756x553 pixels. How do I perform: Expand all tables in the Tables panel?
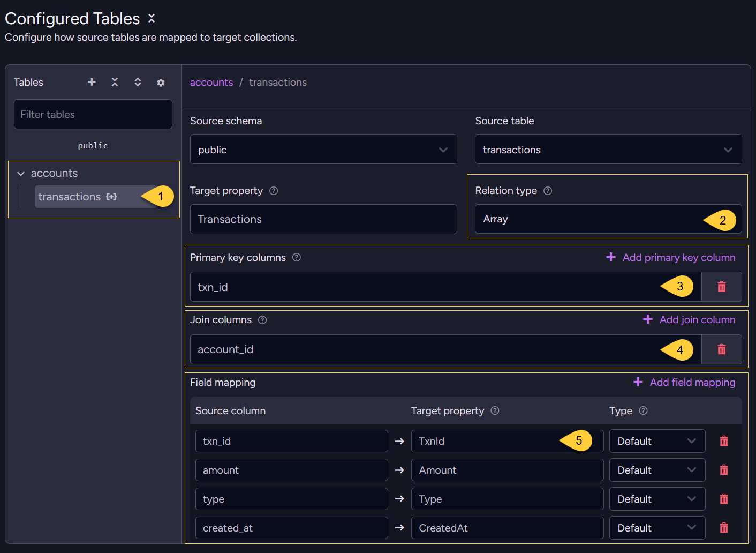(x=138, y=81)
